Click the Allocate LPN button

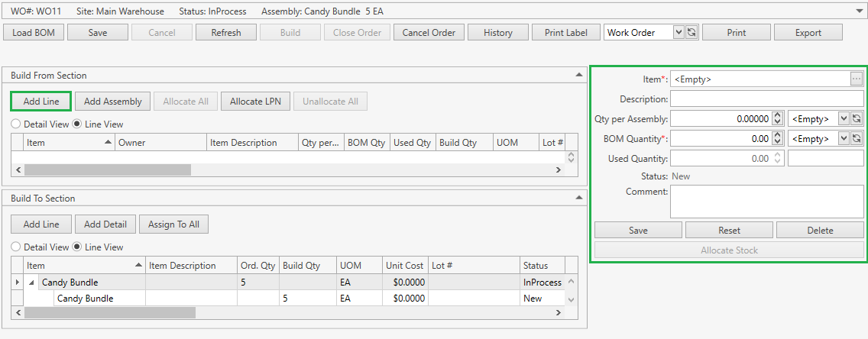tap(255, 102)
